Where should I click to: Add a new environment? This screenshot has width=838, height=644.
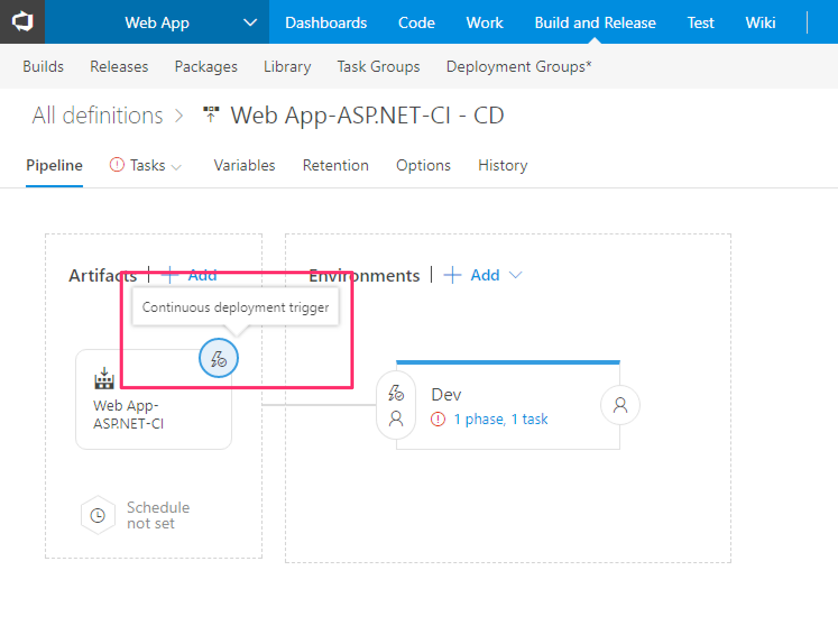pyautogui.click(x=472, y=275)
